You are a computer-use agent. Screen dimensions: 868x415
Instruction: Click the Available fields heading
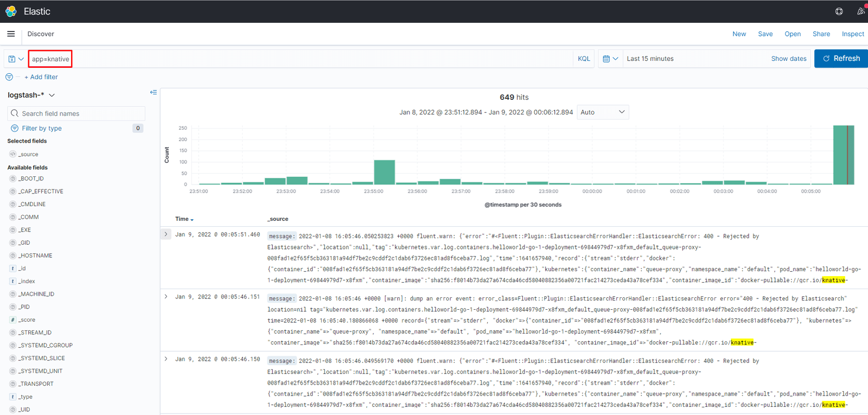[x=28, y=168]
